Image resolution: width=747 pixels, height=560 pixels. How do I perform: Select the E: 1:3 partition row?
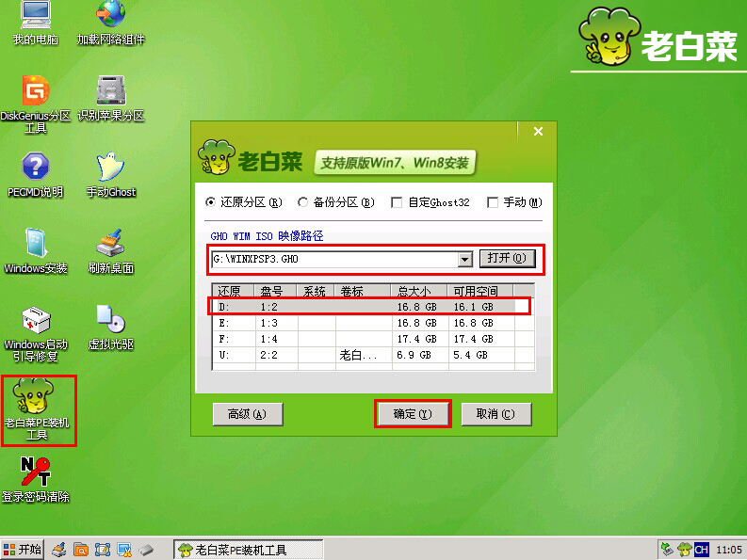coord(373,323)
